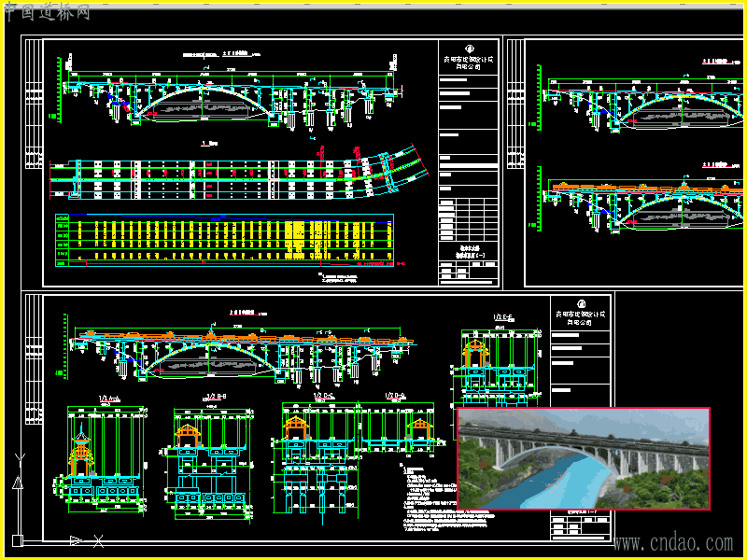Click the triangle arrow marker beside the X axis
The image size is (747, 560).
click(x=77, y=540)
